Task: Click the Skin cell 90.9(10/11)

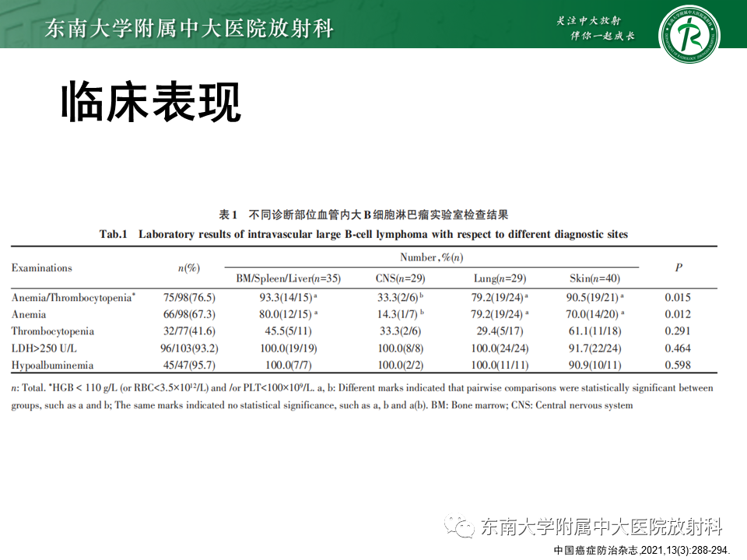Action: (595, 366)
